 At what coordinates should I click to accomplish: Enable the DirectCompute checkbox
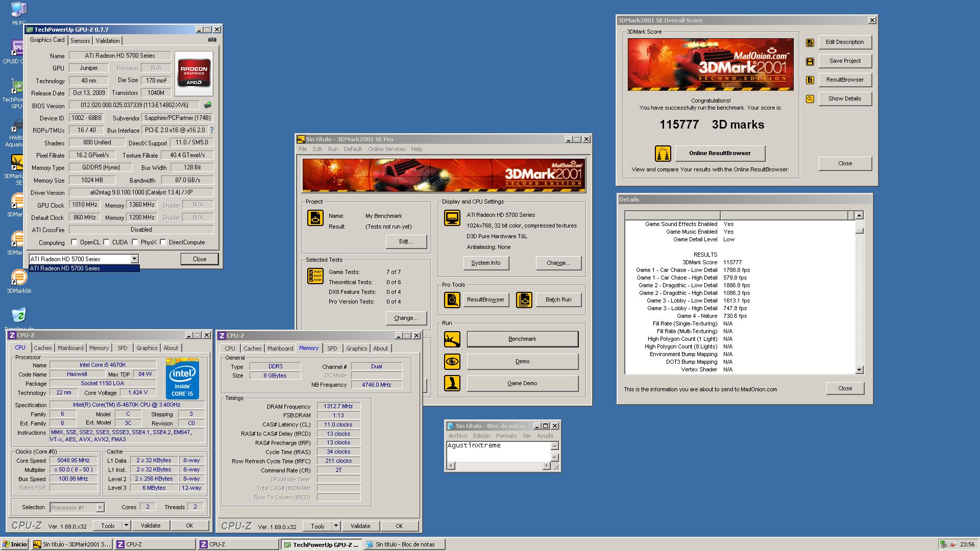click(163, 242)
